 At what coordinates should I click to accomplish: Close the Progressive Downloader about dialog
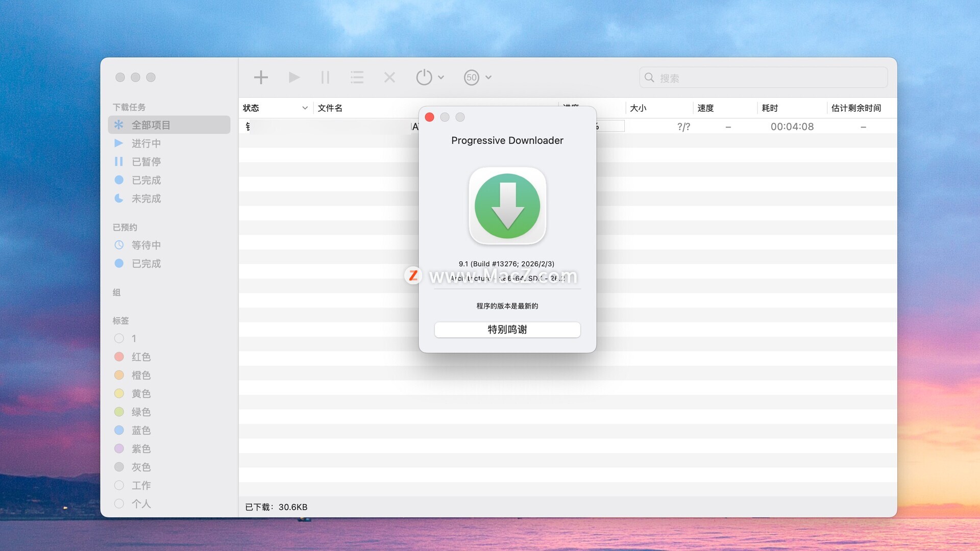429,117
